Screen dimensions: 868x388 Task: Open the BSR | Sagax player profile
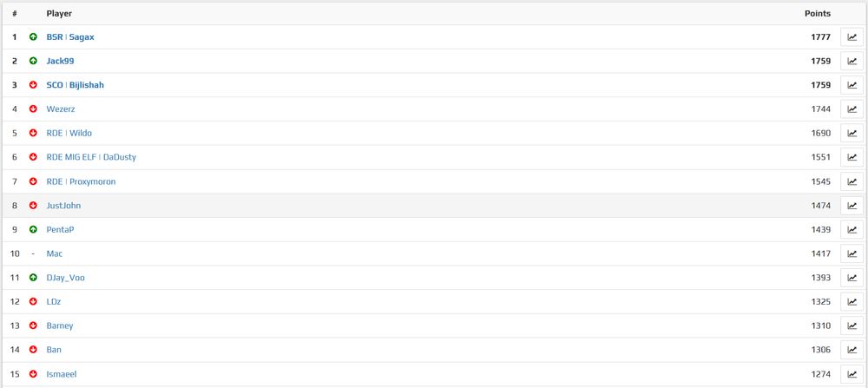tap(70, 37)
